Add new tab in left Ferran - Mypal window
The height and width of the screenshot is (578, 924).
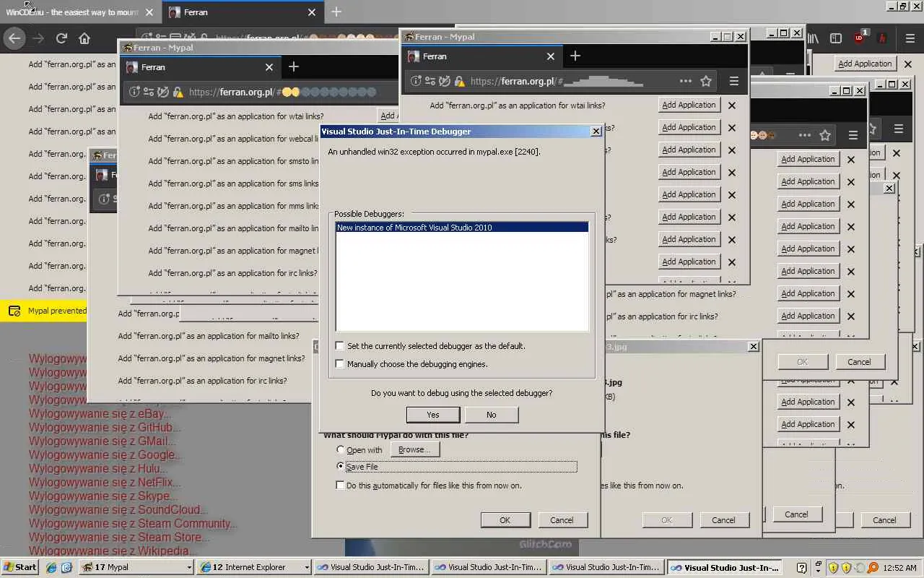point(294,66)
